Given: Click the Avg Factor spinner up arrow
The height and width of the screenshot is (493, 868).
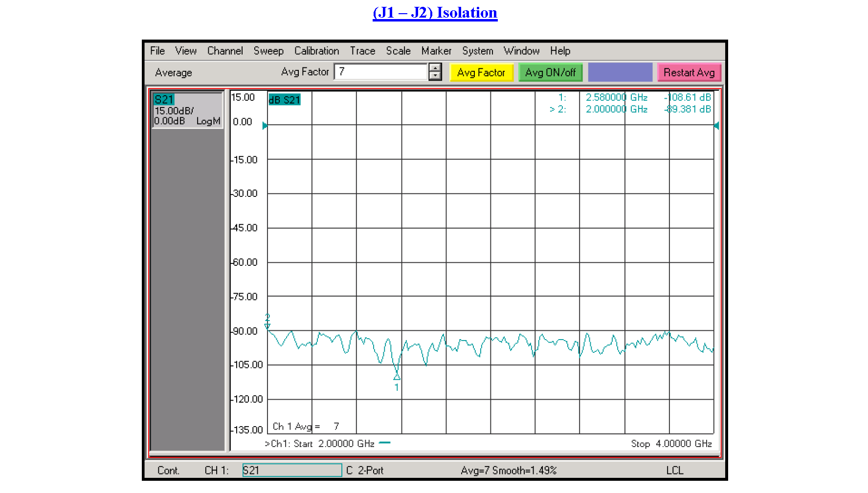Looking at the screenshot, I should tap(434, 68).
